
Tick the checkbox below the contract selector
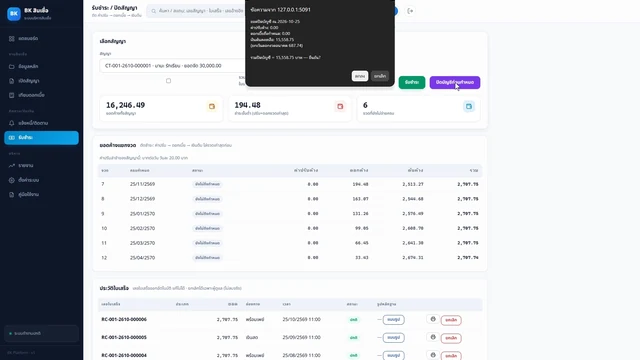[x=168, y=81]
